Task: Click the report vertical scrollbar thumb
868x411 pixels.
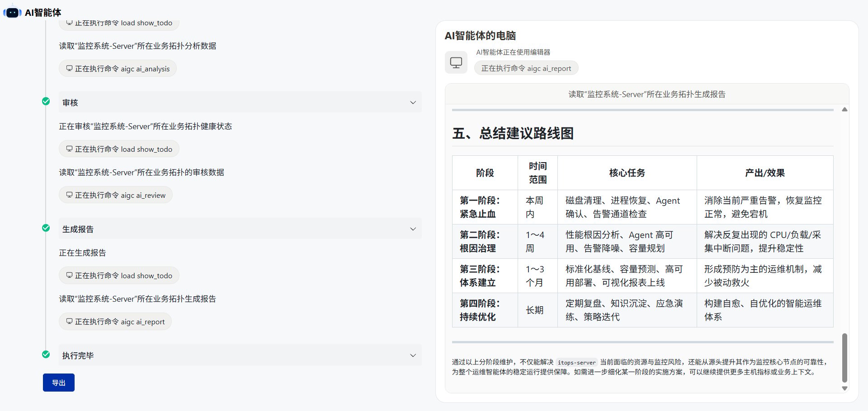Action: coord(844,358)
